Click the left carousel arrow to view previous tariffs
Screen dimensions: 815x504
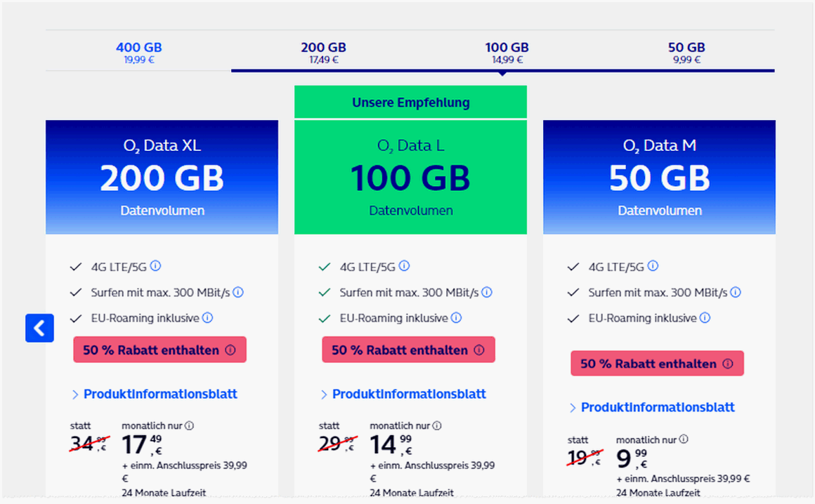click(39, 328)
